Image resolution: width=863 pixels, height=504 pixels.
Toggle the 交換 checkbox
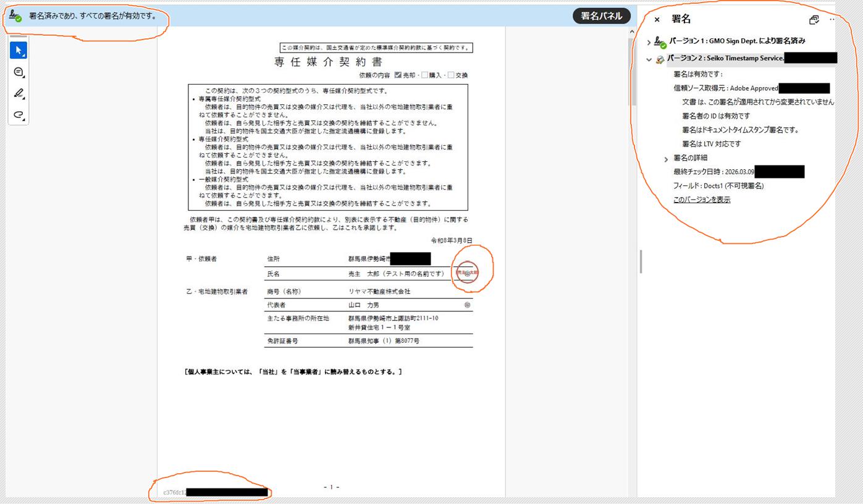coord(451,75)
